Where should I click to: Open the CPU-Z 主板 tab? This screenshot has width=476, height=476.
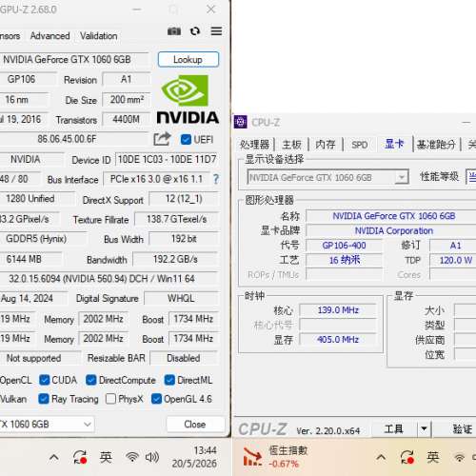291,145
